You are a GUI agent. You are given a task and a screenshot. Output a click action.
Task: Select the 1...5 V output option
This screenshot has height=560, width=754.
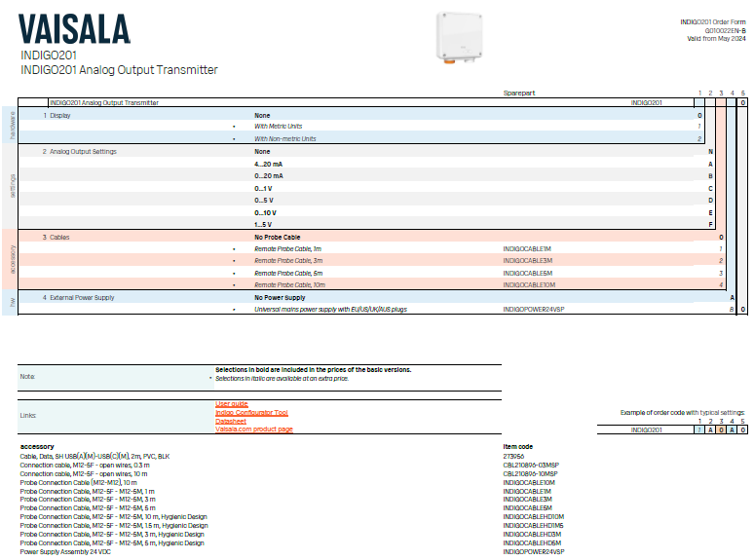263,224
